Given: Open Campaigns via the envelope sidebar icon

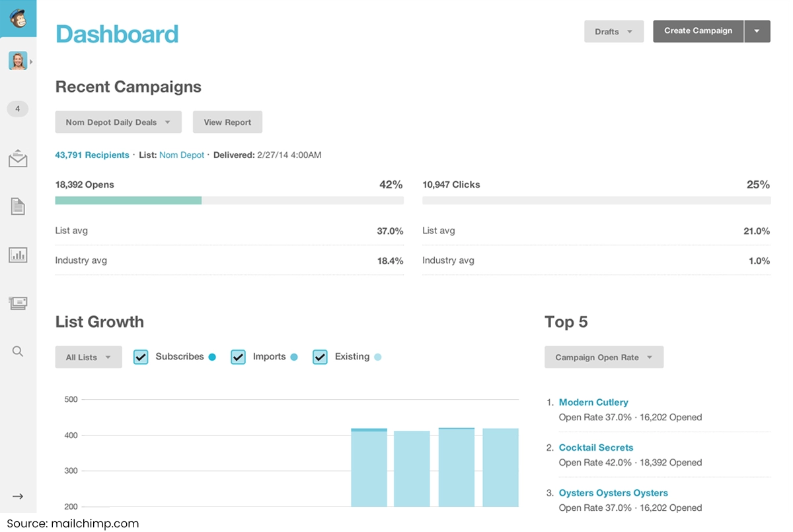Looking at the screenshot, I should [18, 159].
